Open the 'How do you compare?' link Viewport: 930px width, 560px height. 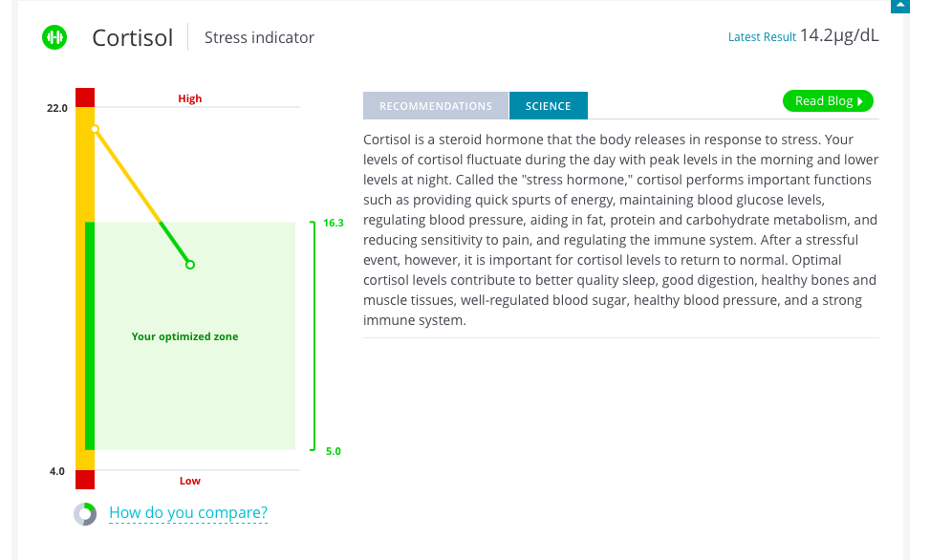click(188, 513)
